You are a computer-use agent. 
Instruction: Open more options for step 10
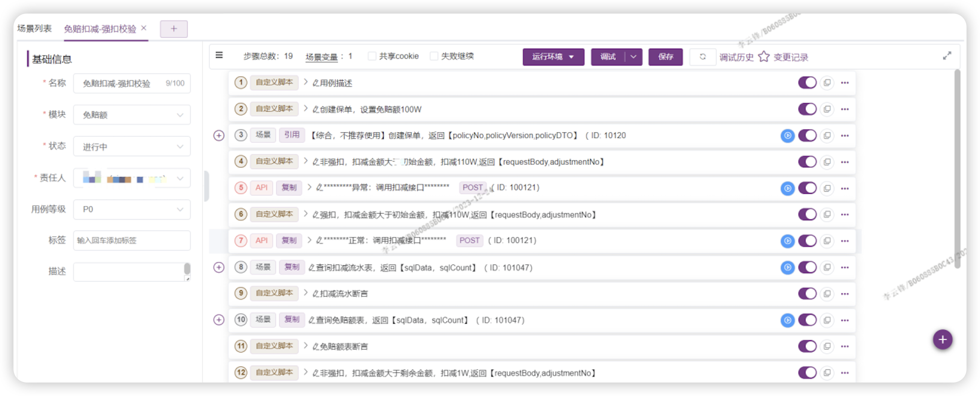click(845, 320)
